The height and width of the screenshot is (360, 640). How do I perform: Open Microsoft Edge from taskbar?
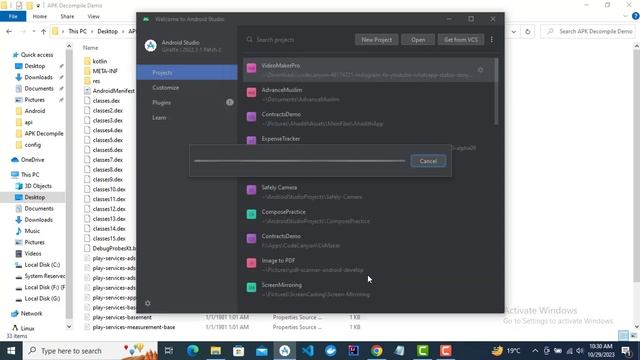click(x=193, y=351)
